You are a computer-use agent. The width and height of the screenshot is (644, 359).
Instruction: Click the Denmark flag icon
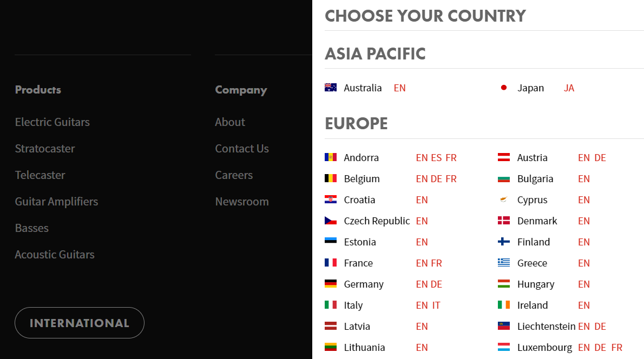(503, 221)
